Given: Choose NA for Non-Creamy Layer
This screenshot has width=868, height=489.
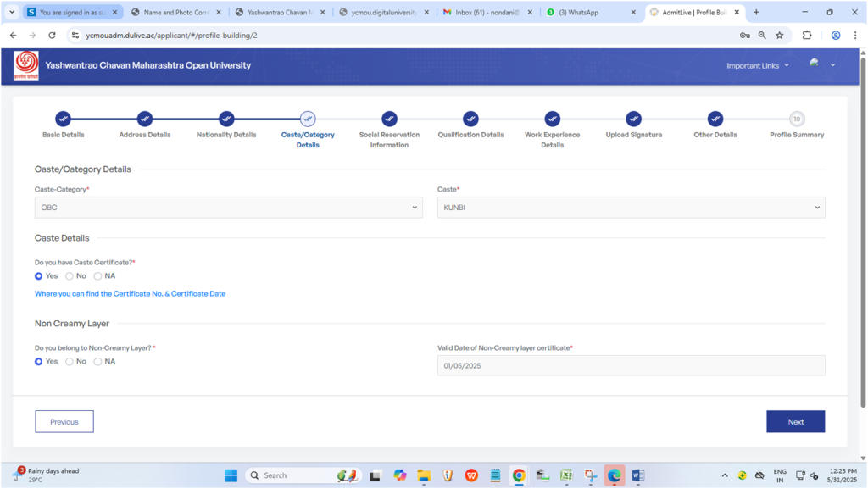Looking at the screenshot, I should [98, 362].
